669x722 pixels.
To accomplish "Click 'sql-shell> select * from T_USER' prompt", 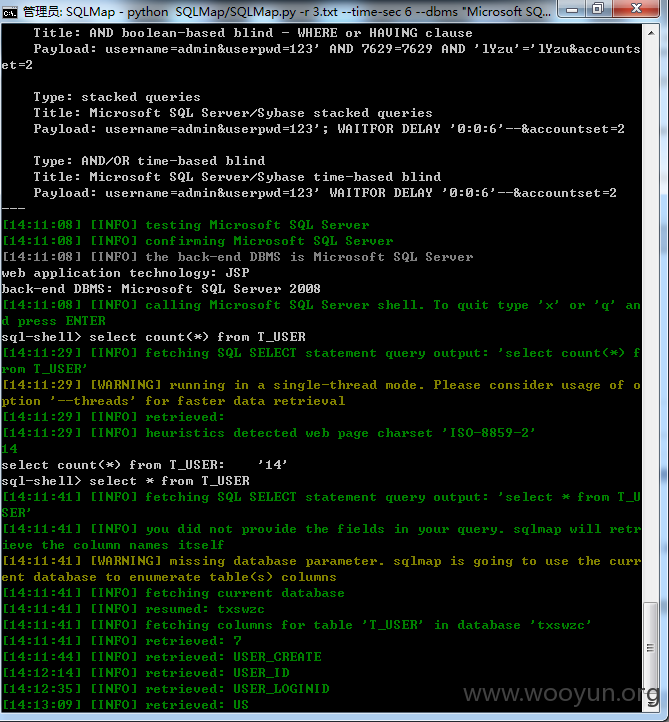I will coord(126,481).
